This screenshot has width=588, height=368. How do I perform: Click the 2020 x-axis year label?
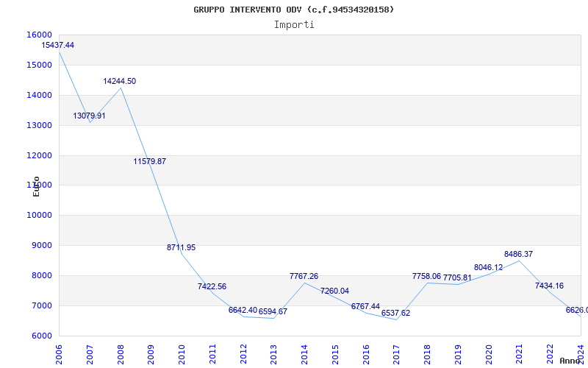489,354
